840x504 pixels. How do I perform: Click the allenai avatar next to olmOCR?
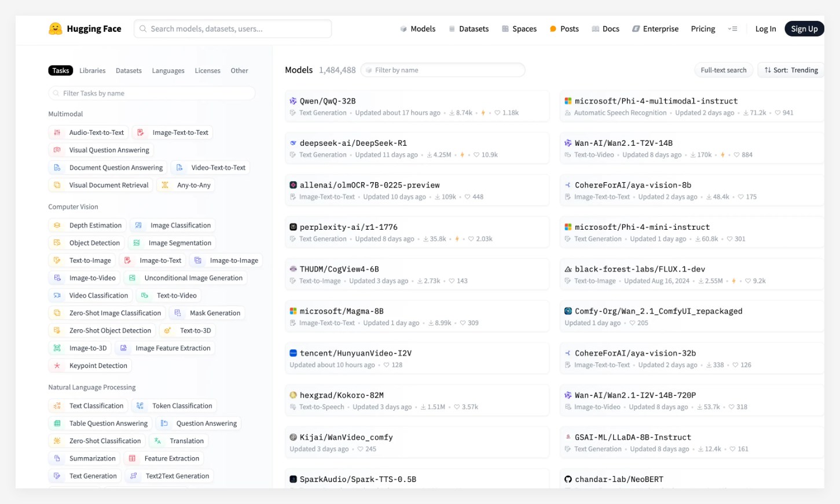[x=293, y=185]
